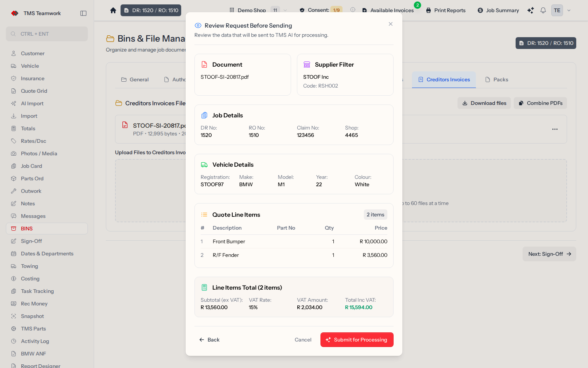Click the TMS Parts icon
Screen dimensions: 588x368
click(x=14, y=329)
